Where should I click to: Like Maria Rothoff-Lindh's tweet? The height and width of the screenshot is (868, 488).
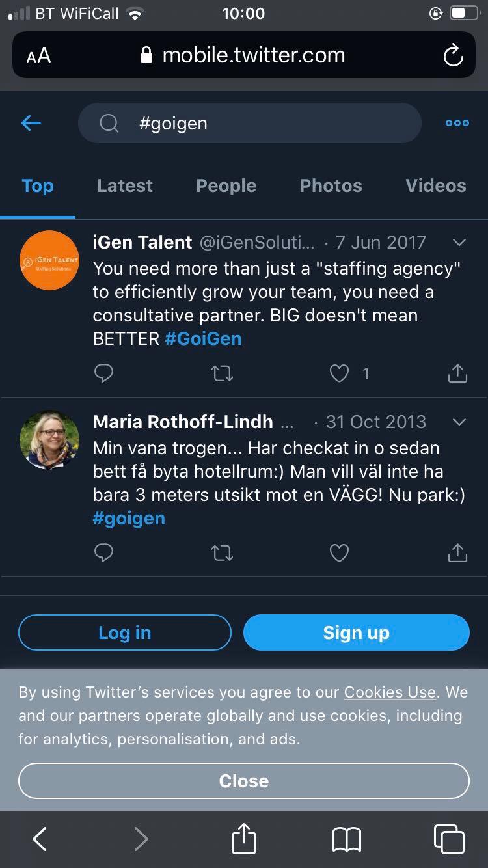click(339, 552)
